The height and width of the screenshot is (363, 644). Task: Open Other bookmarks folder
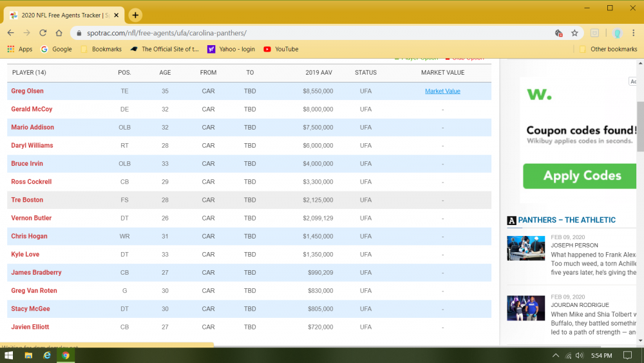[609, 49]
